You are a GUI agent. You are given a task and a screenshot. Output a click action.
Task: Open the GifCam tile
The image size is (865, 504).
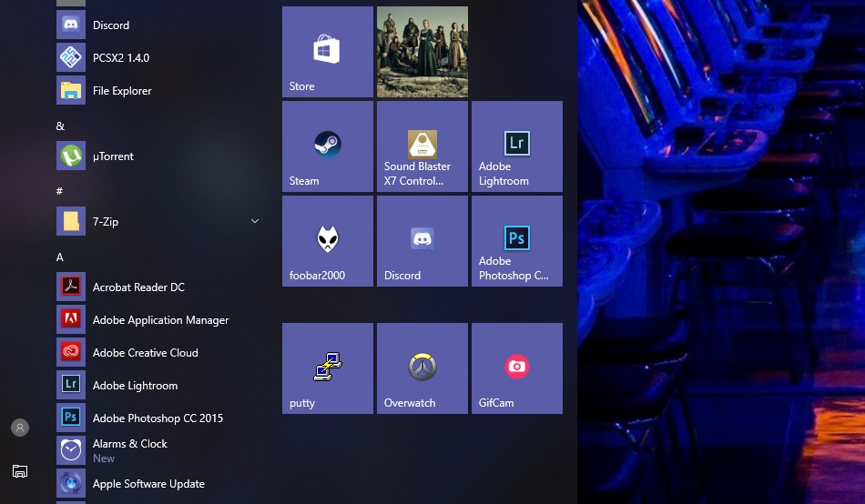point(517,368)
